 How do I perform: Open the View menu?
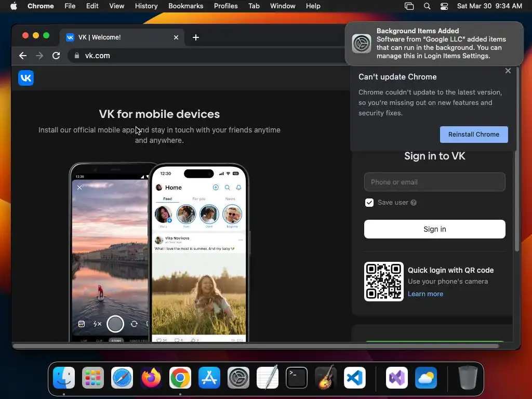tap(116, 6)
